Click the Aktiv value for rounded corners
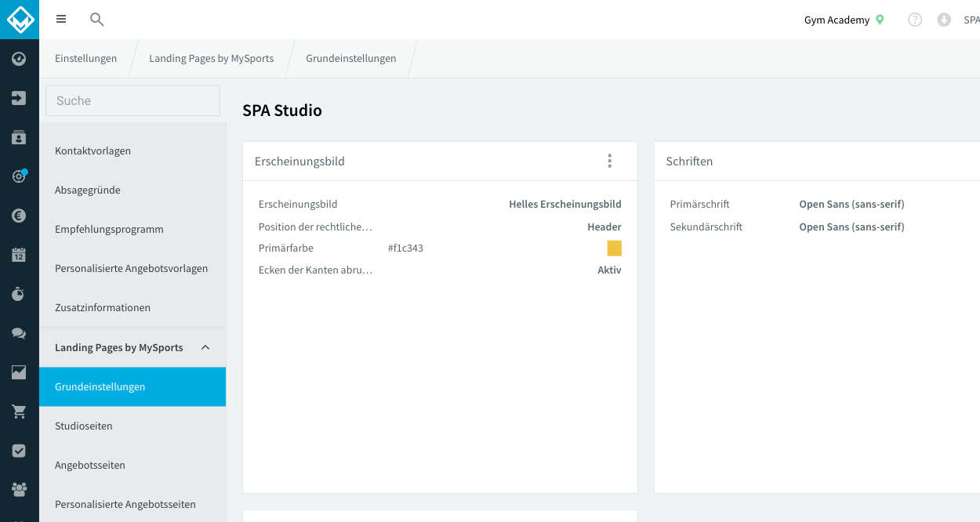980x522 pixels. pyautogui.click(x=609, y=270)
